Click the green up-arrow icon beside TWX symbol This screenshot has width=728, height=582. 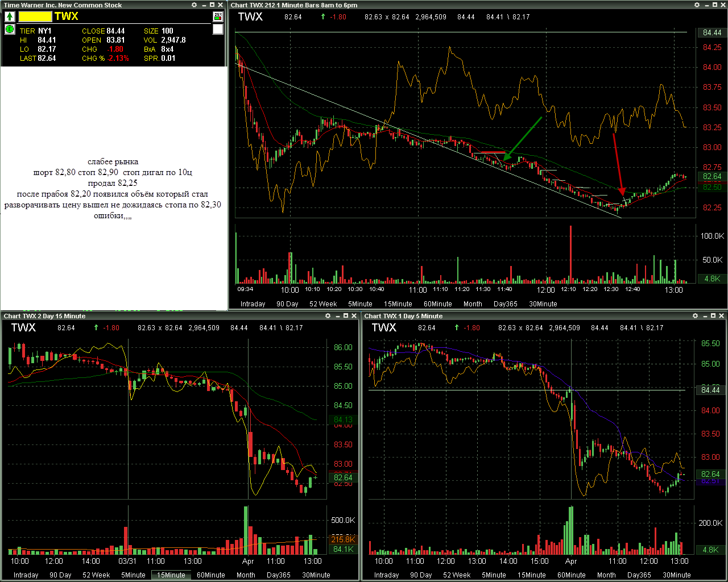pos(10,16)
